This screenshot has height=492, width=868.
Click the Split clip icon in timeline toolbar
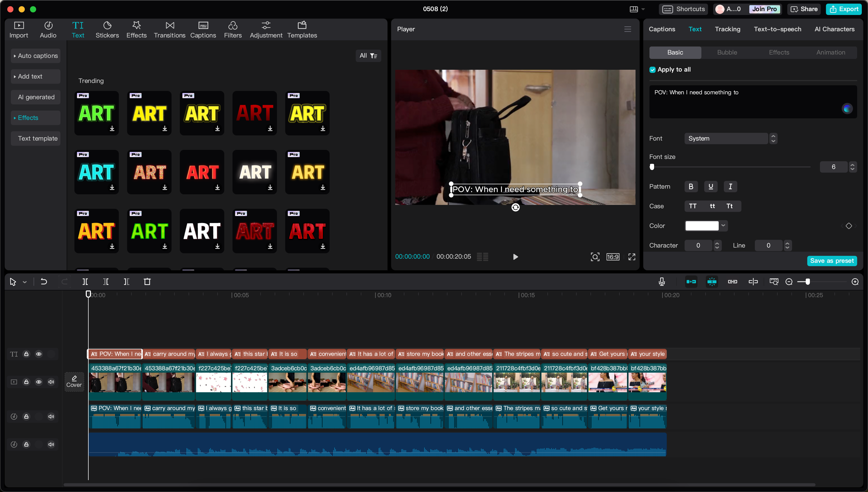click(x=85, y=281)
